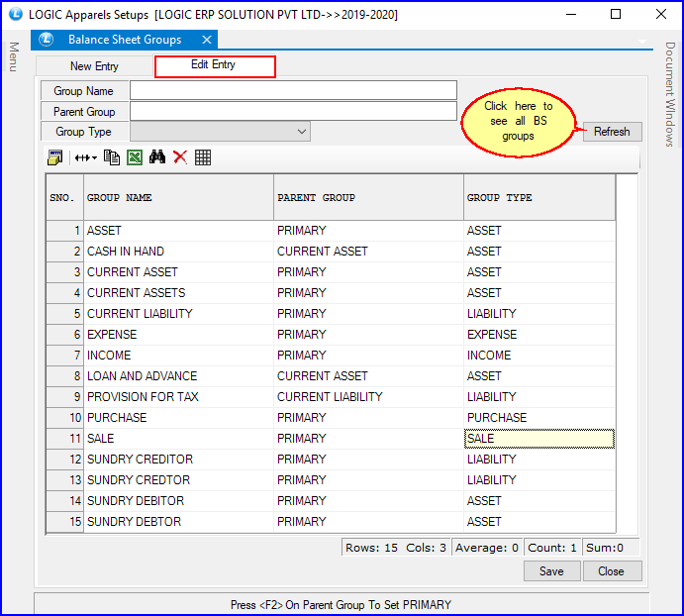Viewport: 684px width, 616px height.
Task: Select the Balance Sheet Groups tab
Action: point(125,40)
